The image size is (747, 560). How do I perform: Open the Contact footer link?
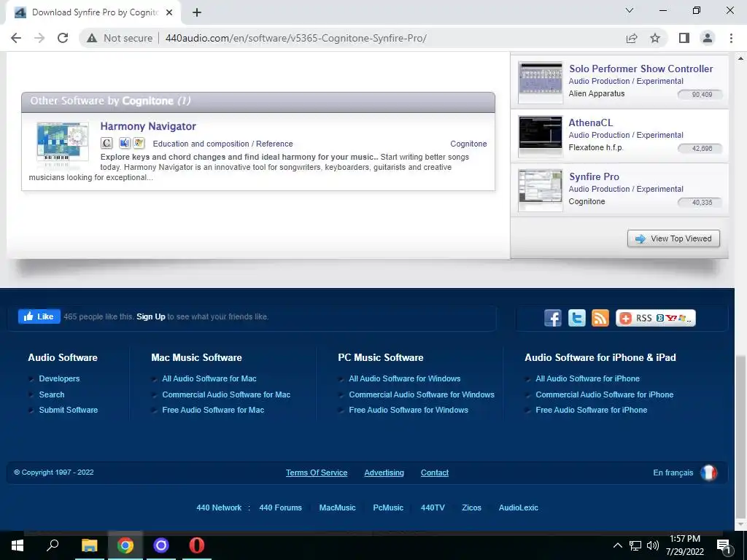coord(435,472)
